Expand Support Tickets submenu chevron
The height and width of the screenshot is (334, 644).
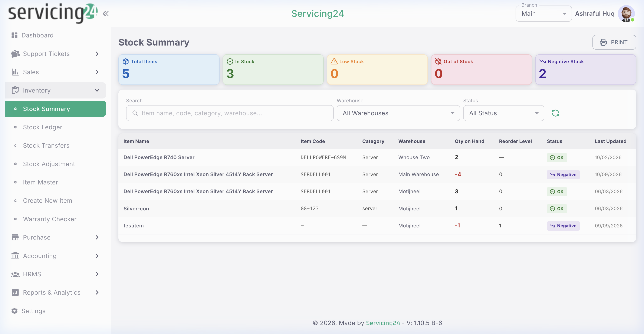coord(97,54)
